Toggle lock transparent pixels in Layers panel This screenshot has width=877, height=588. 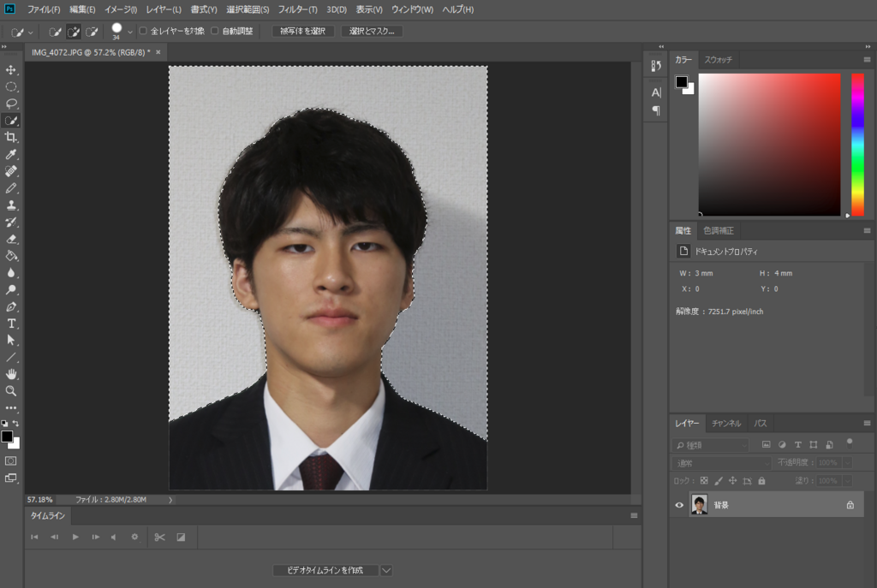[x=704, y=481]
